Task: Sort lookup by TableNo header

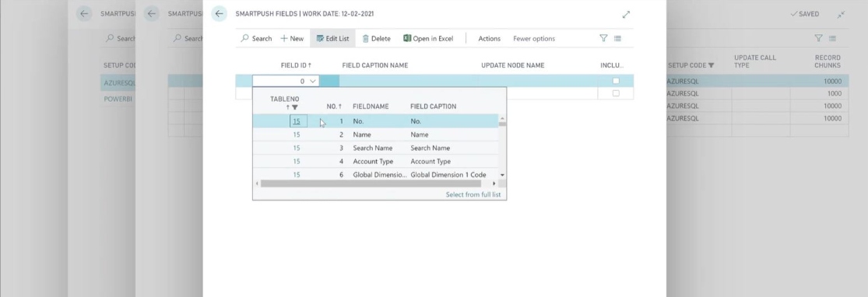Action: pos(285,99)
